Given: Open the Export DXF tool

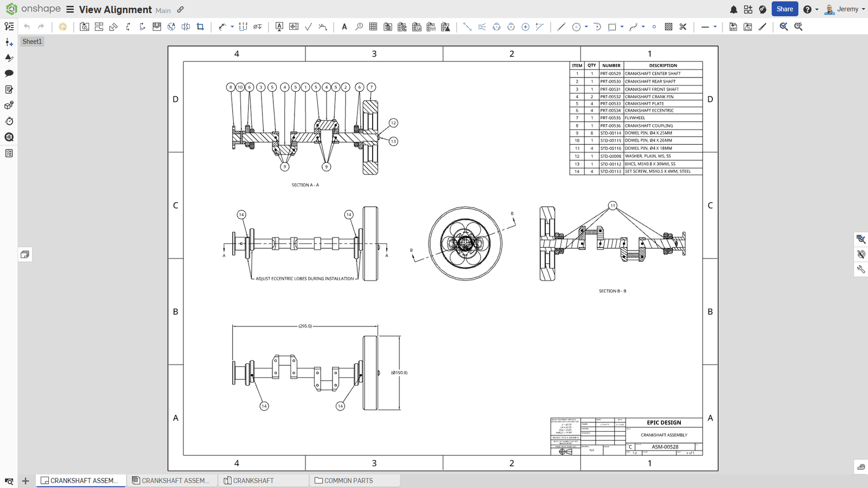Looking at the screenshot, I should [x=732, y=27].
